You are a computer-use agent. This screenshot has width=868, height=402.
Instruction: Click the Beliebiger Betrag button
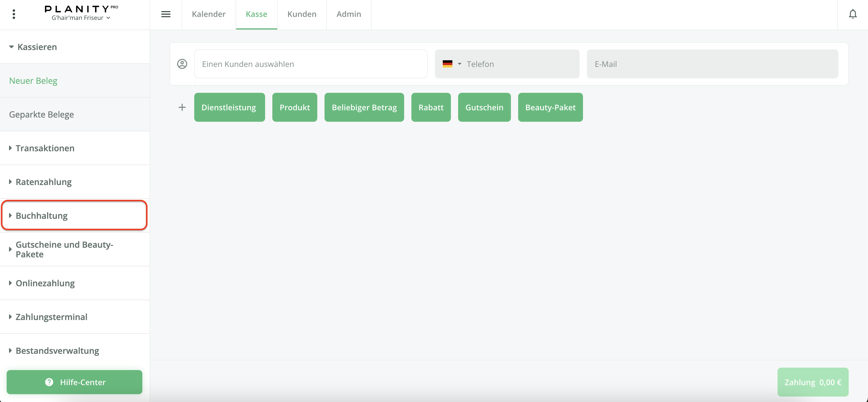point(364,107)
